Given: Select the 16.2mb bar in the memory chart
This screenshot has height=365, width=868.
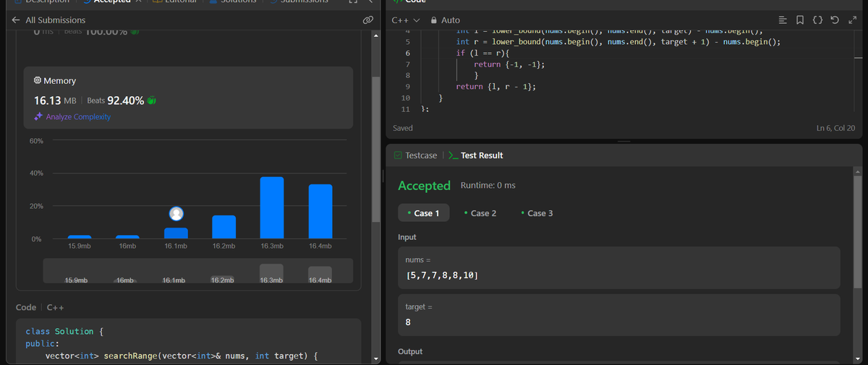Looking at the screenshot, I should 224,227.
